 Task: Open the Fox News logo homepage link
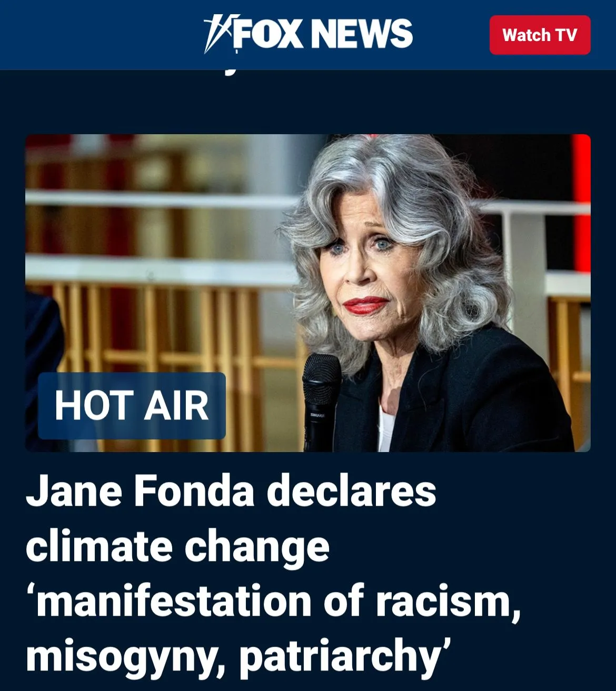pyautogui.click(x=308, y=34)
